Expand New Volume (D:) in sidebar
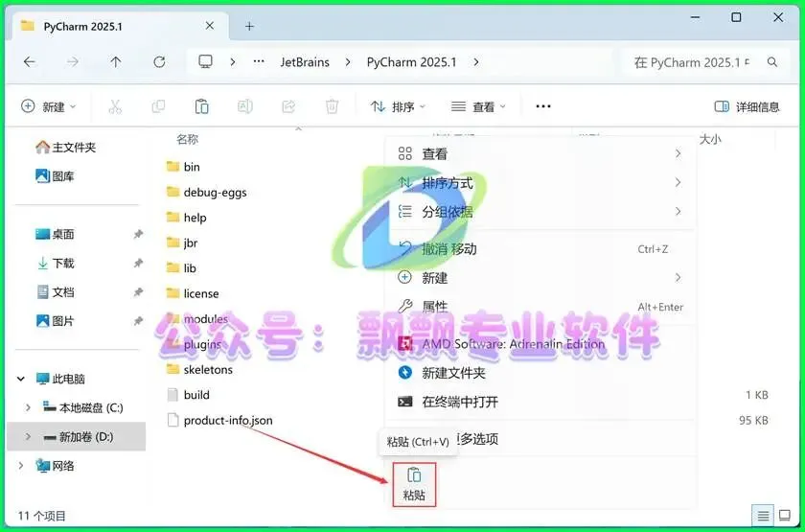 (x=28, y=437)
